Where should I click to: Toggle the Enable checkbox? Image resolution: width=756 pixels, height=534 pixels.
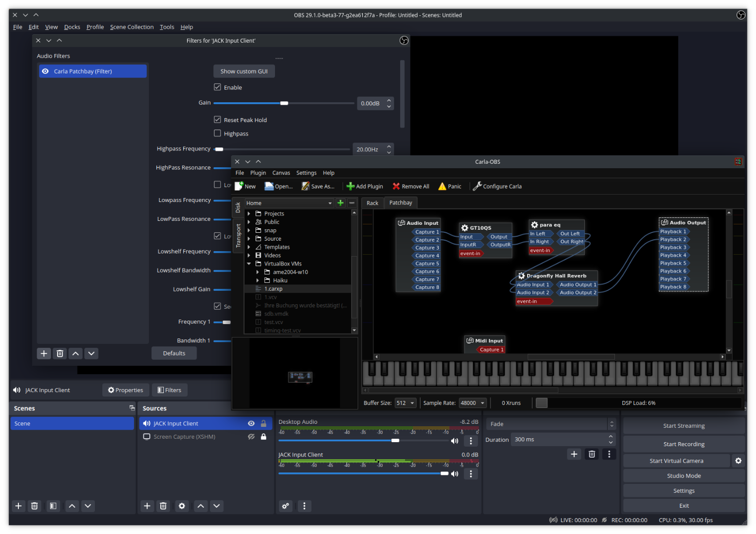217,87
